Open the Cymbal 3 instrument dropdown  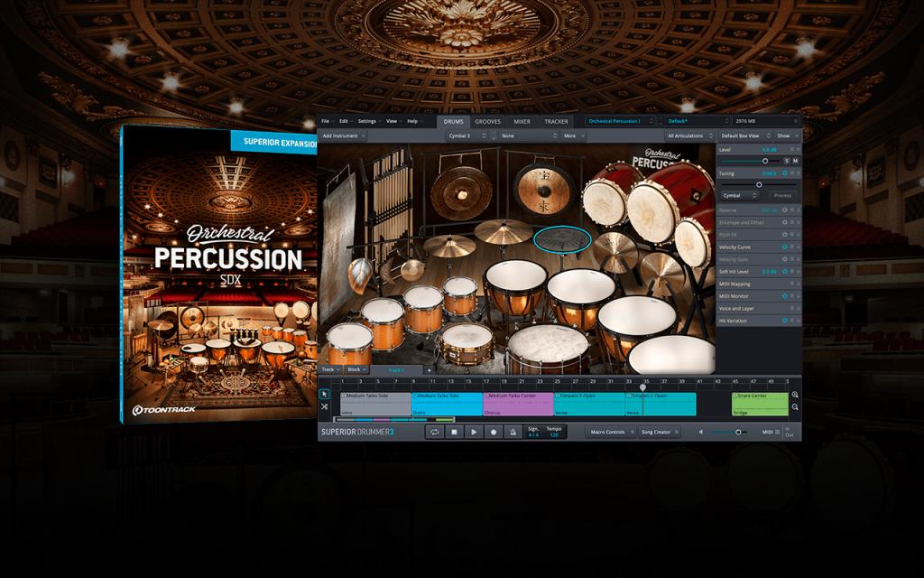(x=467, y=135)
